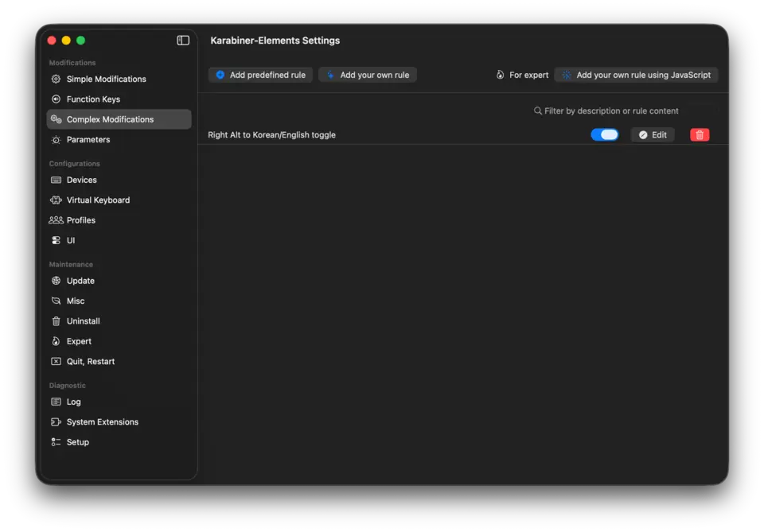Click the For expert flame icon
This screenshot has height=532, width=764.
click(500, 75)
